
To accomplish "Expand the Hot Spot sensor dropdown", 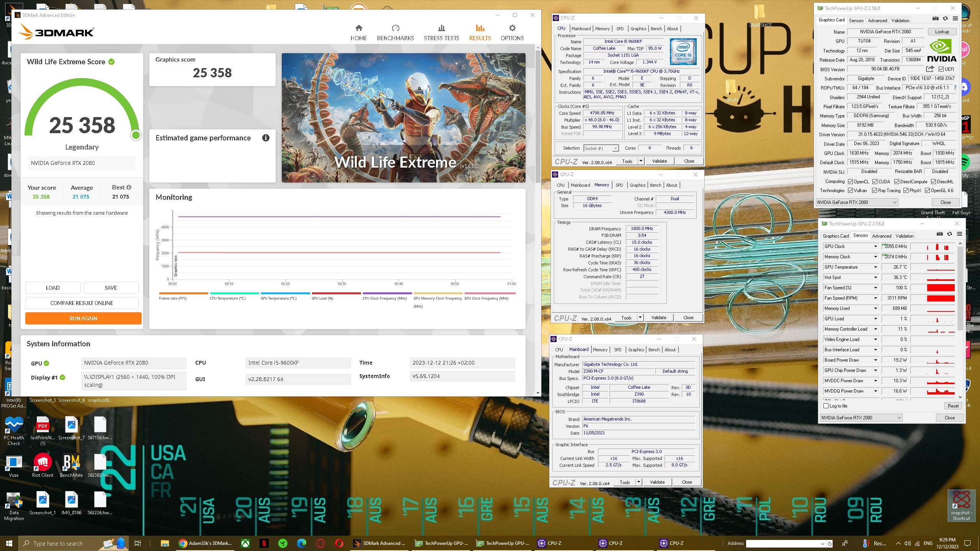I will point(875,277).
